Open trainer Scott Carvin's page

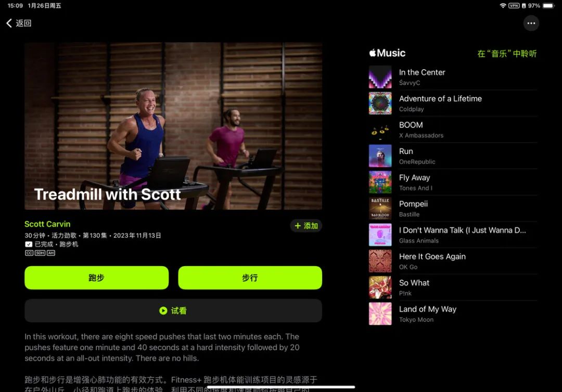point(47,224)
